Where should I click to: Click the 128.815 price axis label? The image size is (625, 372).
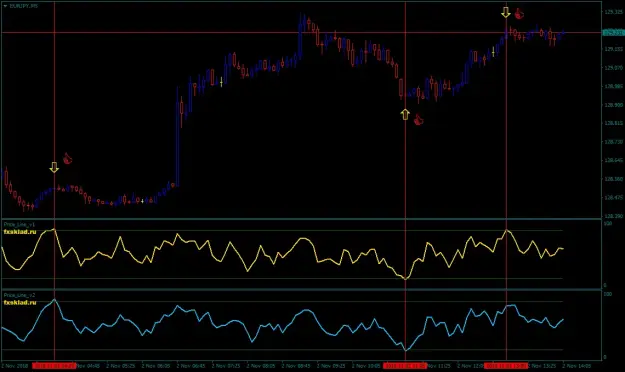(613, 123)
